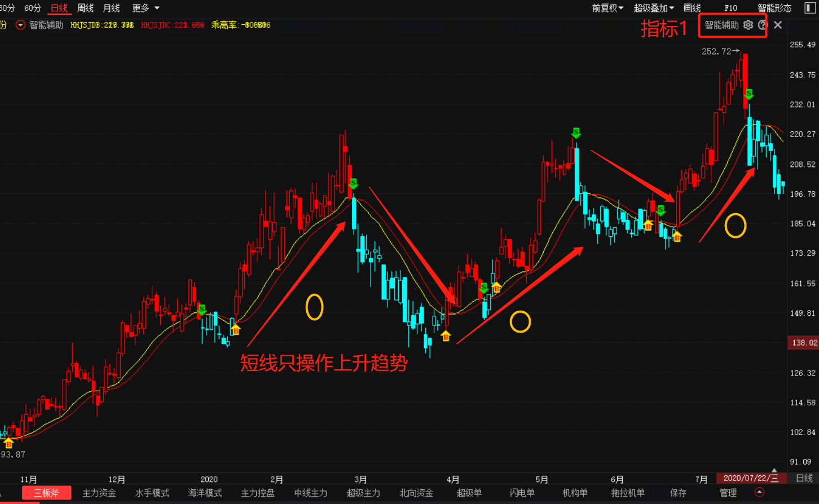Click the 252.72 high price label
The width and height of the screenshot is (819, 504).
[716, 51]
